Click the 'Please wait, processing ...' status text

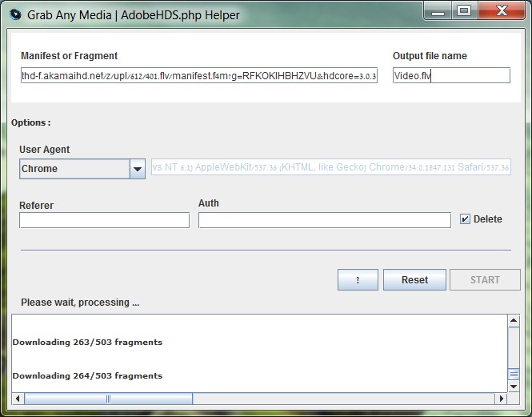pos(80,303)
